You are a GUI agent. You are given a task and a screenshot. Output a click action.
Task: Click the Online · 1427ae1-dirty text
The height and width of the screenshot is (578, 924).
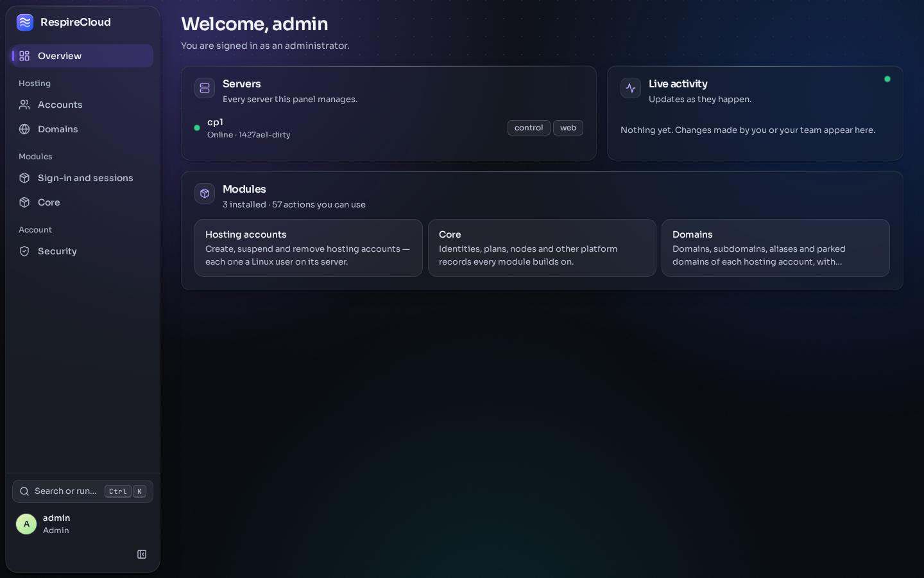[x=249, y=135]
